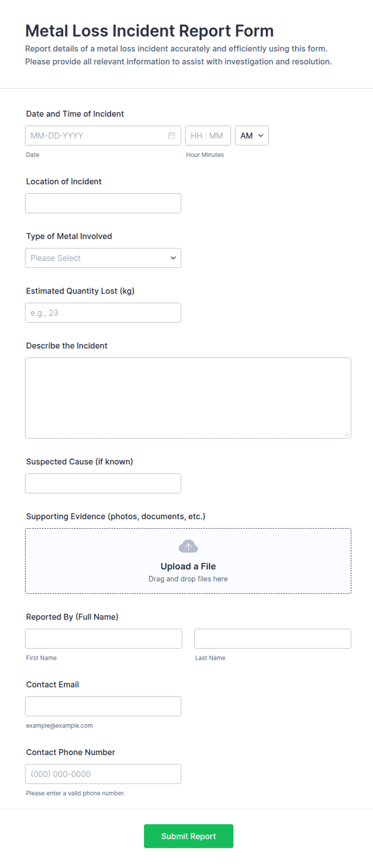Click inside the Describe the Incident textarea
This screenshot has width=373, height=868.
click(188, 398)
